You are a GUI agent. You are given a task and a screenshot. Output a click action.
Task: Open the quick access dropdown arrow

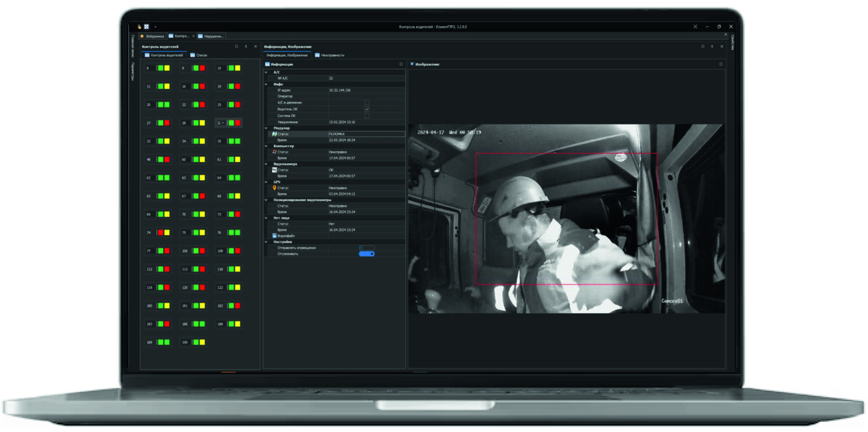click(x=155, y=26)
